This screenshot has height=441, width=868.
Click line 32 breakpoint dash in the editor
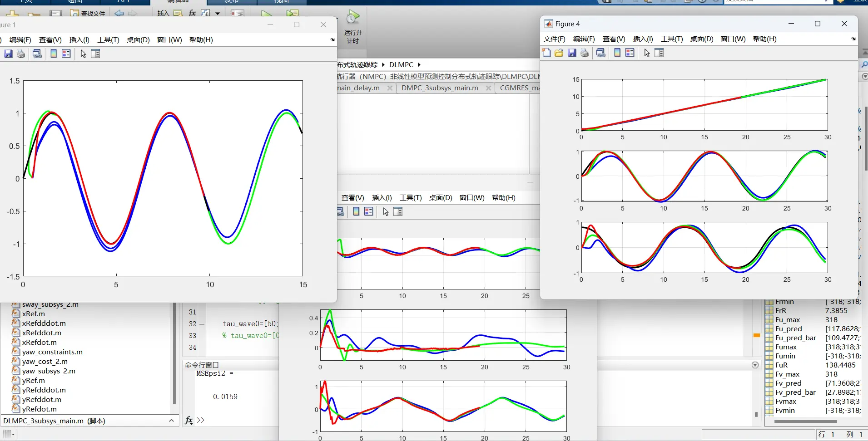pos(202,324)
